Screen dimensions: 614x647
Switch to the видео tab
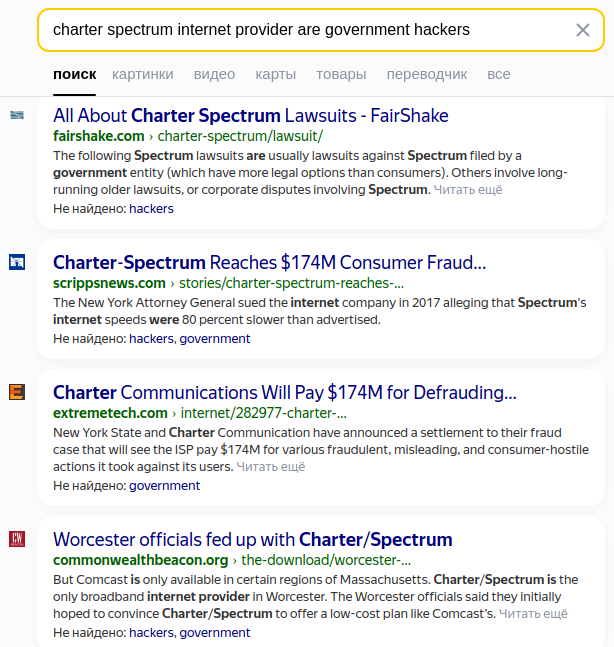coord(214,74)
